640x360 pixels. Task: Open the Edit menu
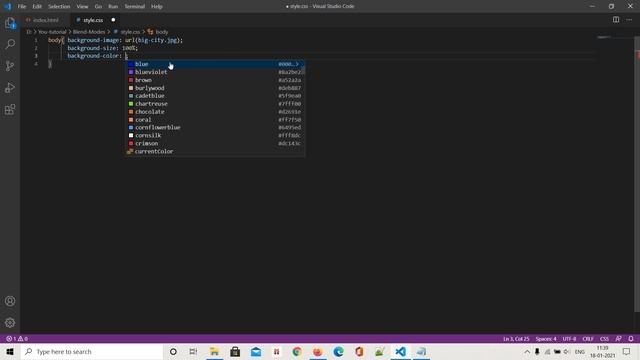pos(37,7)
